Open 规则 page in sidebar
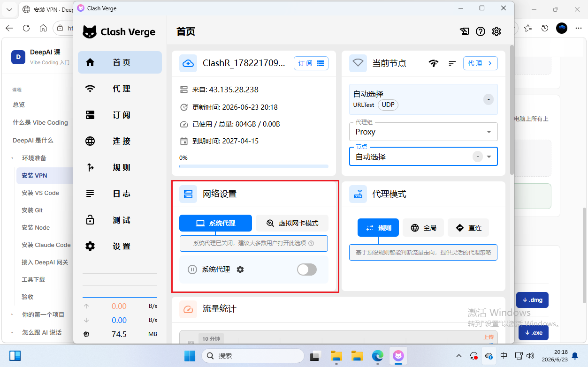Viewport: 588px width, 367px height. 120,167
